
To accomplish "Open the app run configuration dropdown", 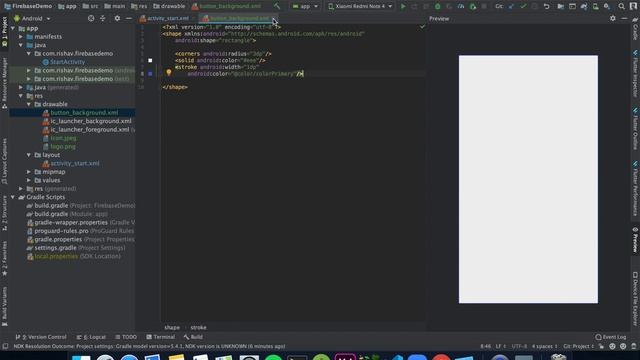I will (305, 6).
